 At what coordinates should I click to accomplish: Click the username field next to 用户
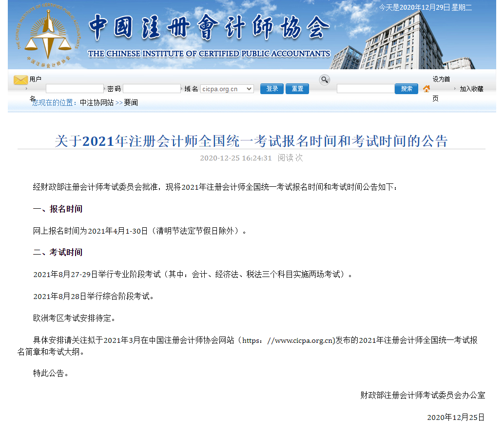(x=74, y=88)
